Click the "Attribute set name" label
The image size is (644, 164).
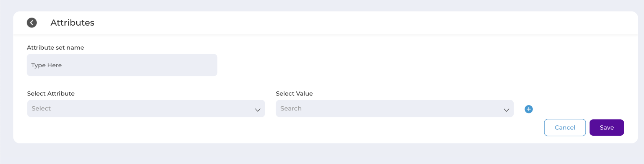[56, 47]
